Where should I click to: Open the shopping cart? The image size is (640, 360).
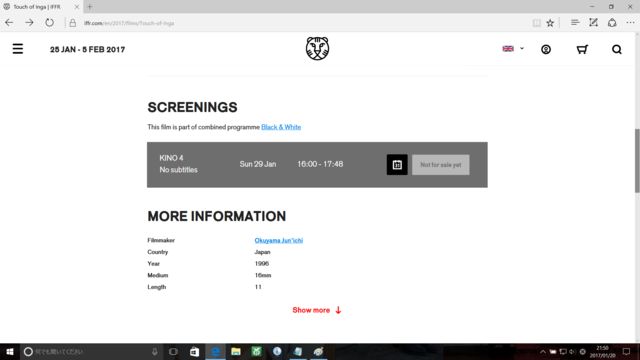tap(582, 49)
